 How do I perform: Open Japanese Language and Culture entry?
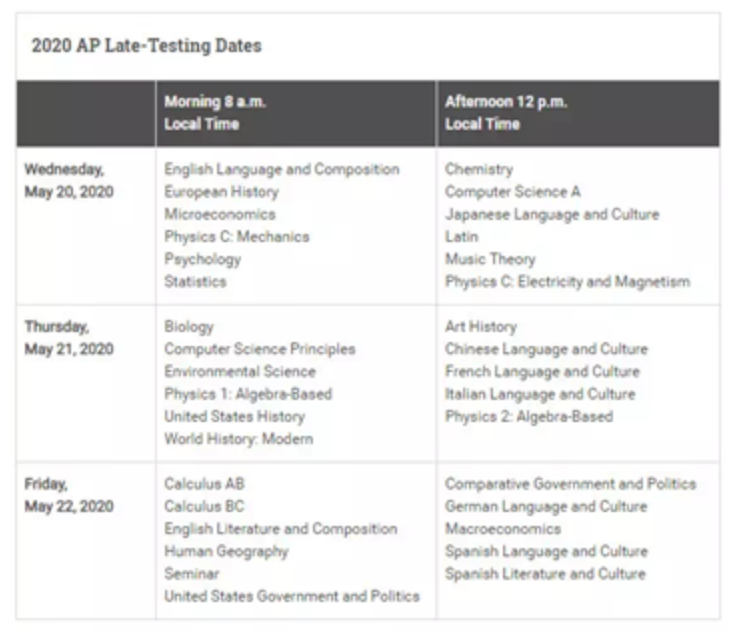coord(552,215)
